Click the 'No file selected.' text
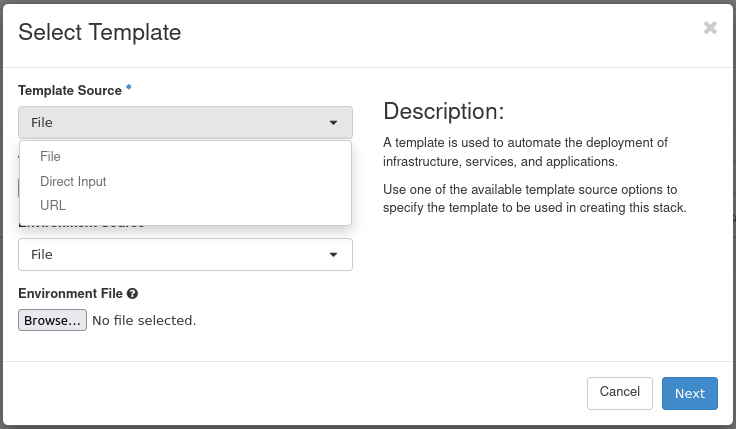This screenshot has height=429, width=736. coord(144,321)
